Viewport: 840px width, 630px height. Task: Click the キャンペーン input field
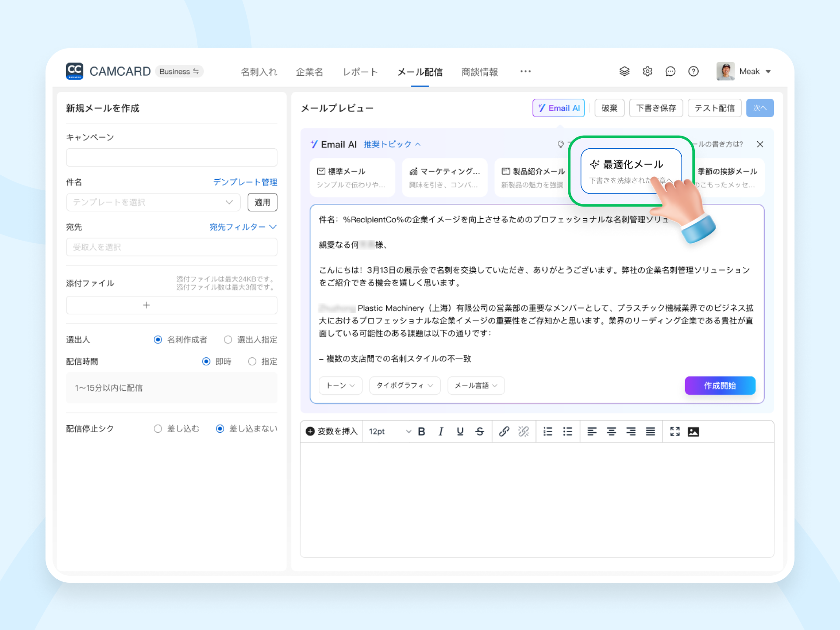pos(171,157)
